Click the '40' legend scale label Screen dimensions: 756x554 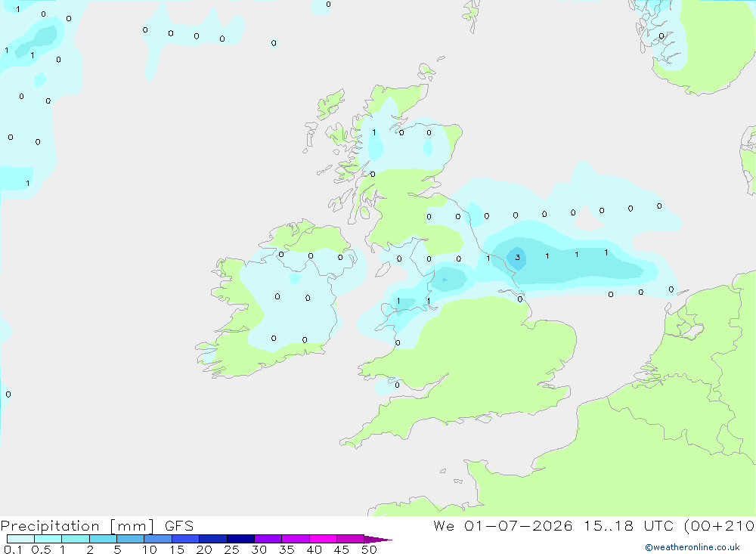point(314,549)
